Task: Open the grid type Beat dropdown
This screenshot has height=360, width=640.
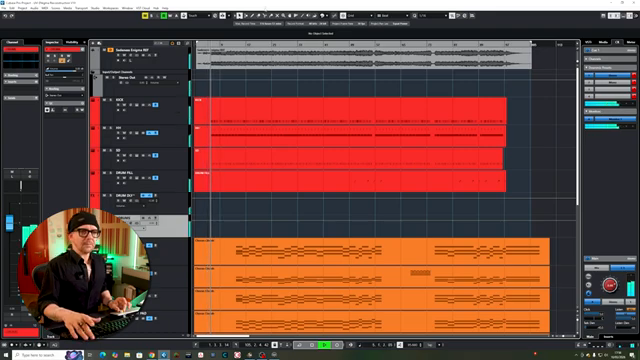Action: tap(392, 16)
